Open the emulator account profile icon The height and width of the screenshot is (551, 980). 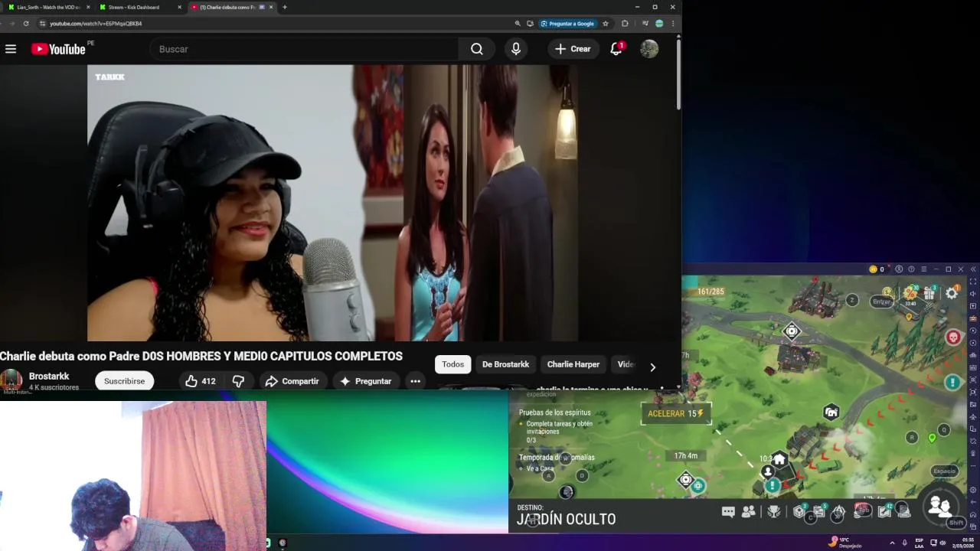click(899, 269)
